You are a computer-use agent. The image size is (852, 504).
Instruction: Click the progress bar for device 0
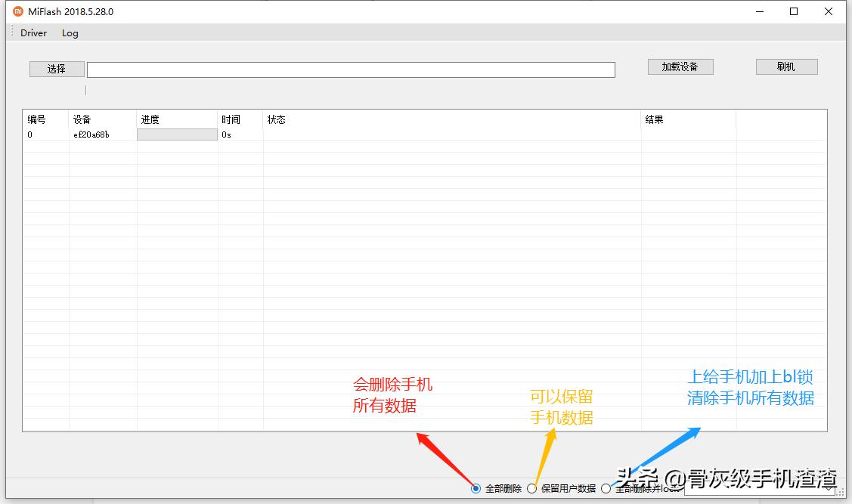point(176,134)
